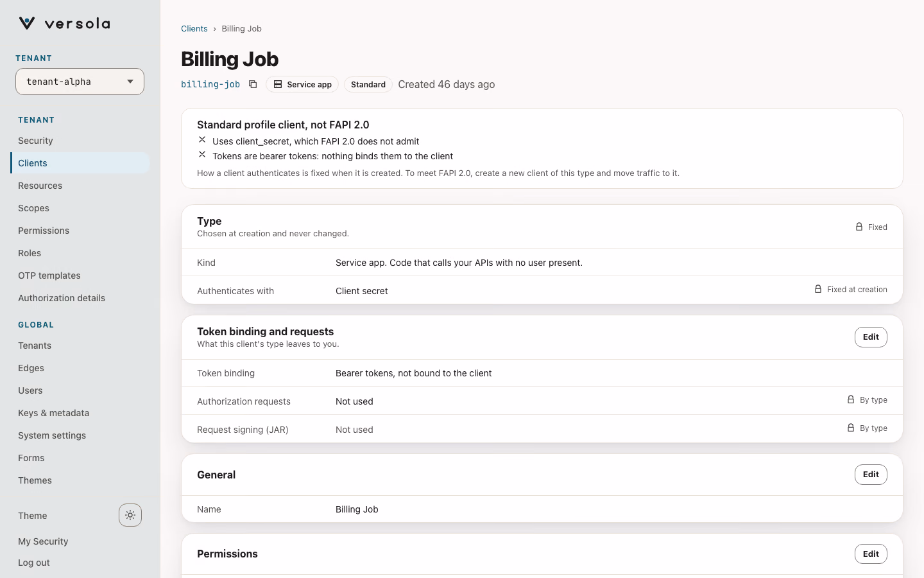The image size is (924, 578).
Task: Click the 'Billing Job' name value
Action: tap(357, 509)
